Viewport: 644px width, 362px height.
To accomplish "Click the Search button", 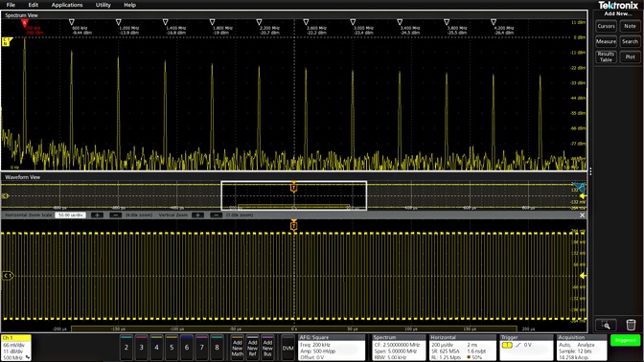I will [x=630, y=41].
